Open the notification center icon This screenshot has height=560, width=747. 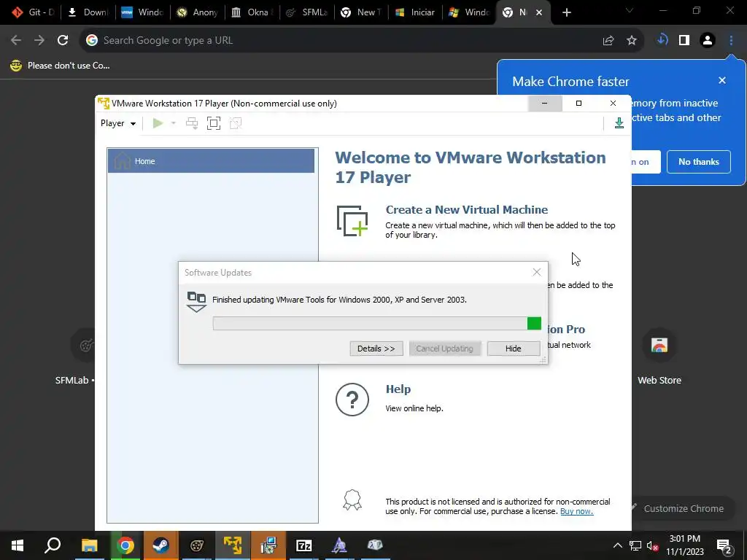coord(724,545)
